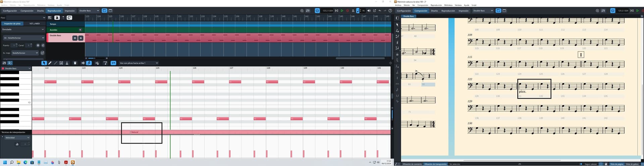The image size is (644, 166).
Task: Switch to Afinación de concierto
Action: [x=412, y=164]
